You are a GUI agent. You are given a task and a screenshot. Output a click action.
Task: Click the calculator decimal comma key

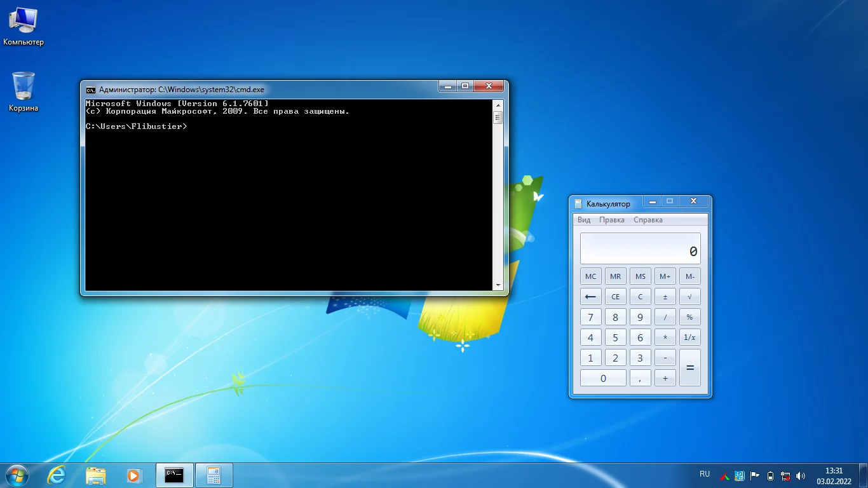point(640,378)
